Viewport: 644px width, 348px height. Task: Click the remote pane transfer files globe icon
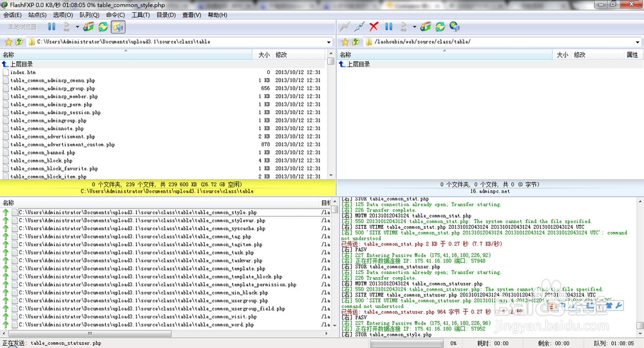tap(426, 26)
